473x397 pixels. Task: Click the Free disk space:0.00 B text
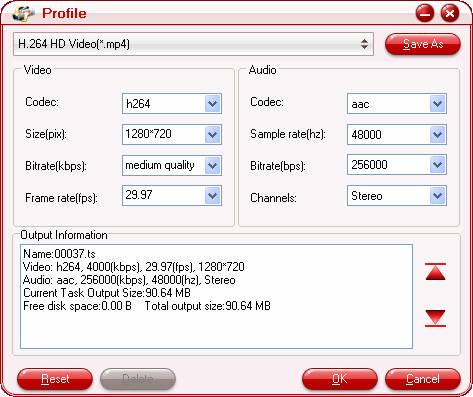(77, 306)
